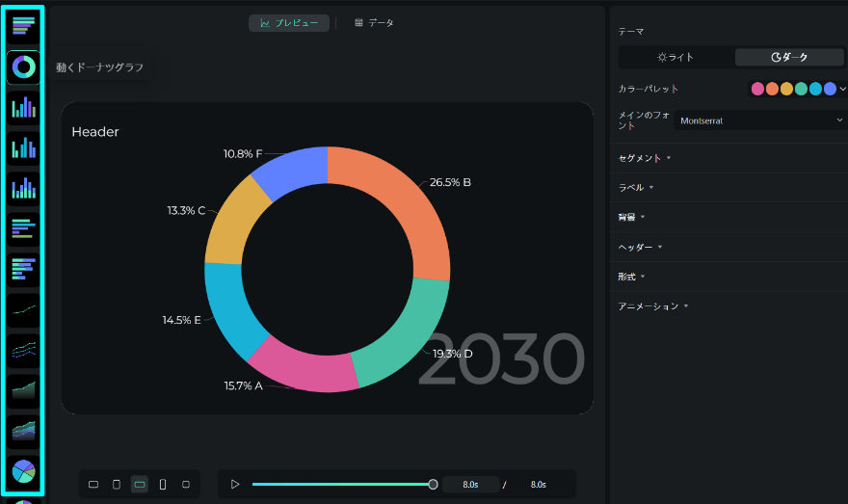This screenshot has width=848, height=504.
Task: Choose the highlighted green wide aspect ratio icon
Action: coord(140,484)
